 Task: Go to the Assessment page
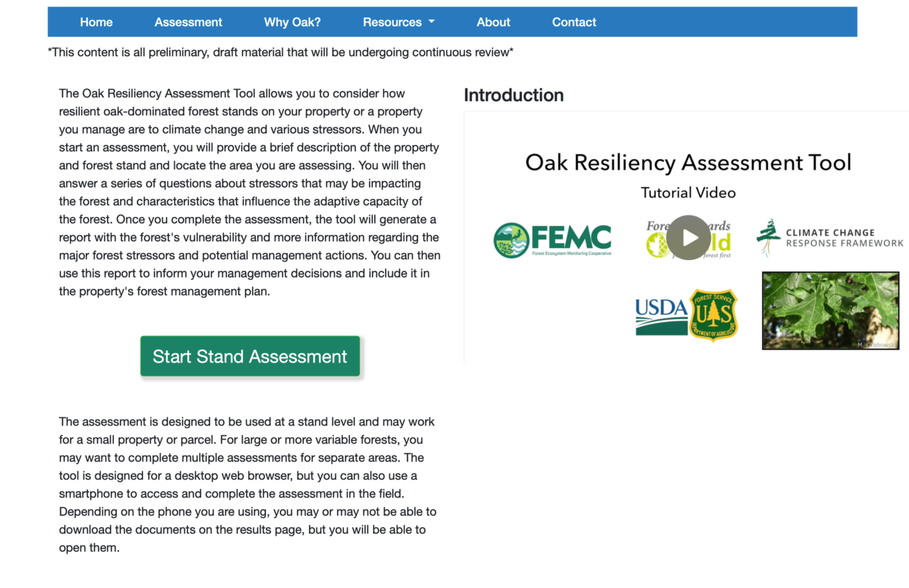[x=188, y=22]
